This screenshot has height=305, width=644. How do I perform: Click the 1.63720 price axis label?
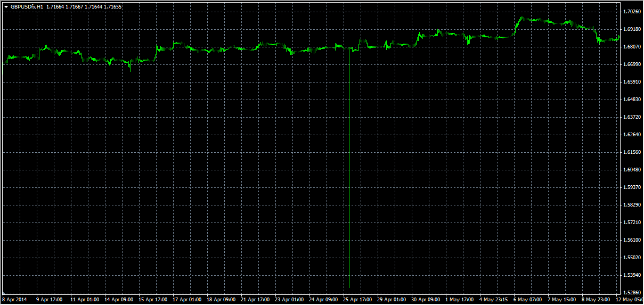click(632, 117)
